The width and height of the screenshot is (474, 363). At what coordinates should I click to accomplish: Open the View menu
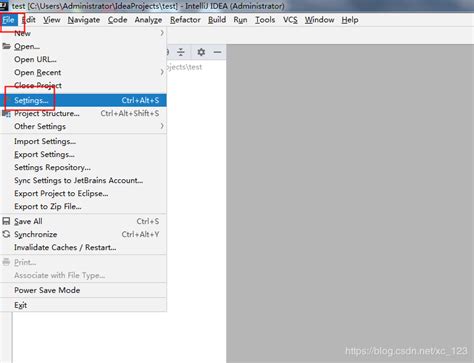(x=52, y=20)
